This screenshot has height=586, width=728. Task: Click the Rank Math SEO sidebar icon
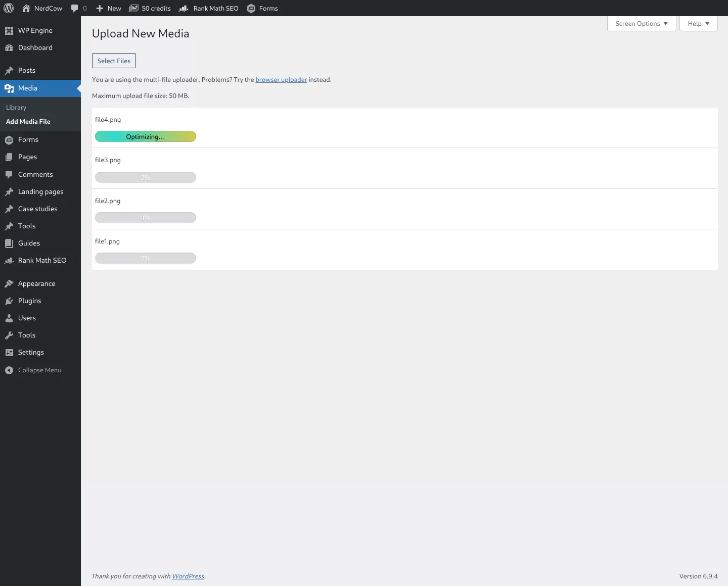pyautogui.click(x=9, y=261)
